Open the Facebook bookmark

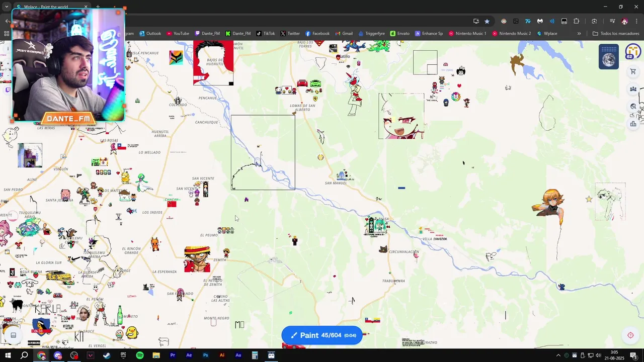(x=317, y=34)
